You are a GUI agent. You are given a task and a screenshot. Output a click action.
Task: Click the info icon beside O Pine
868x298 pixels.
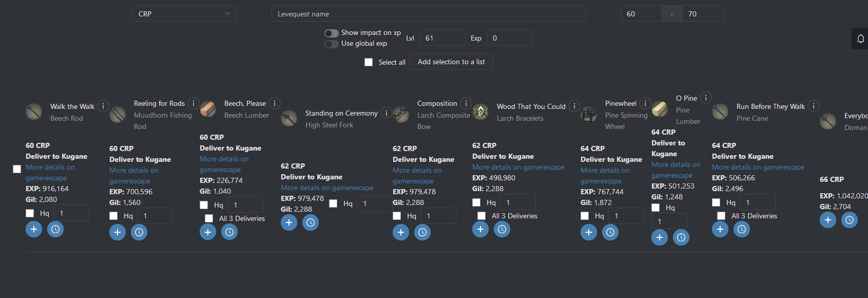tap(706, 98)
